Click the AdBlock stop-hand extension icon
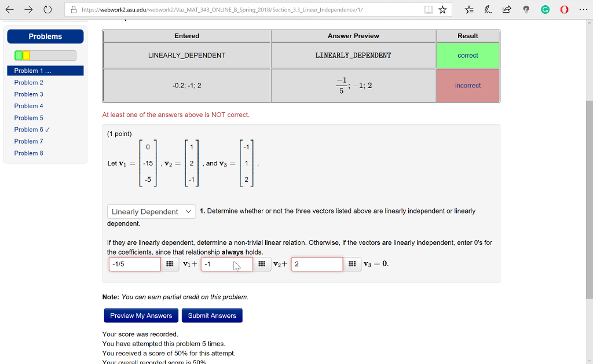The width and height of the screenshot is (593, 364). [x=564, y=10]
